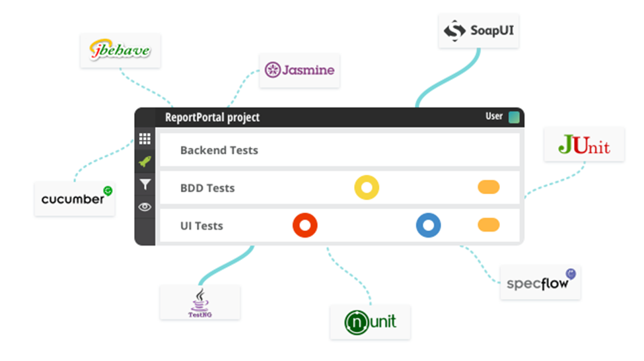This screenshot has height=361, width=644.
Task: Select the funnel filter icon
Action: (145, 185)
